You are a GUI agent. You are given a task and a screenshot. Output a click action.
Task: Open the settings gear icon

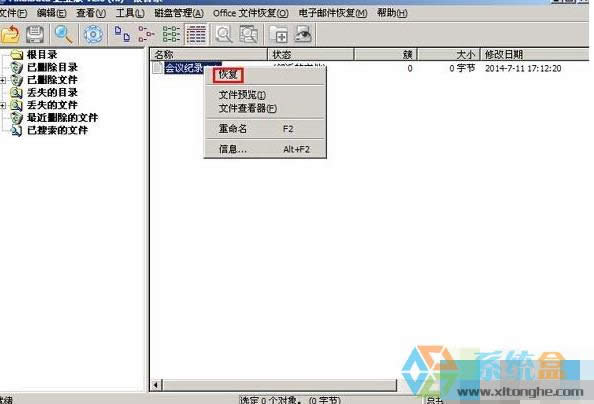[93, 34]
